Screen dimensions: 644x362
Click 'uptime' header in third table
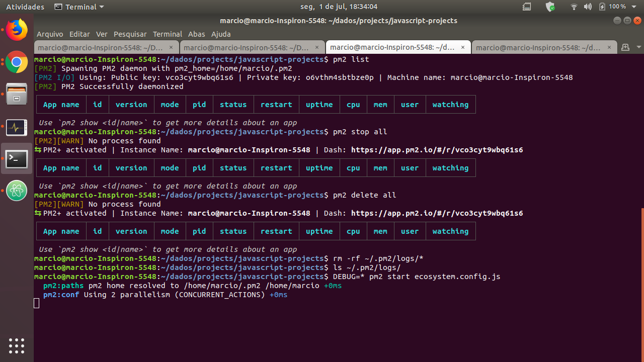(x=319, y=231)
